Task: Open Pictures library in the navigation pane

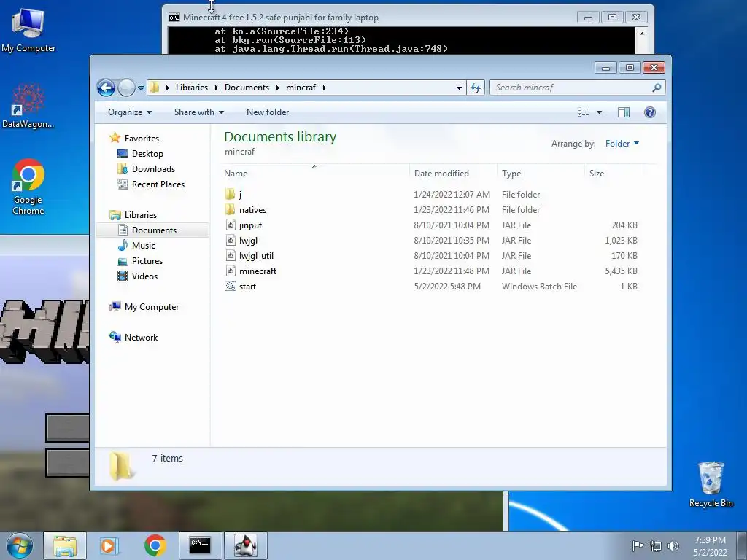Action: (x=147, y=261)
